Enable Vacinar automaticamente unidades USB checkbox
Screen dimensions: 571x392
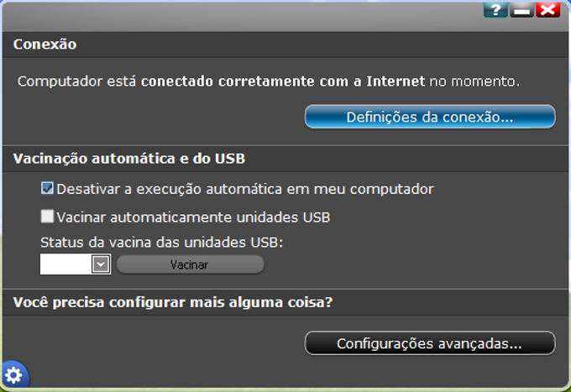tap(48, 217)
